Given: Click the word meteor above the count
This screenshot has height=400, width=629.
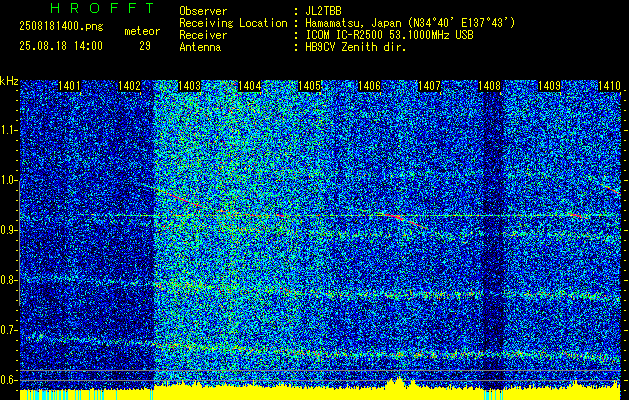Looking at the screenshot, I should pos(142,31).
